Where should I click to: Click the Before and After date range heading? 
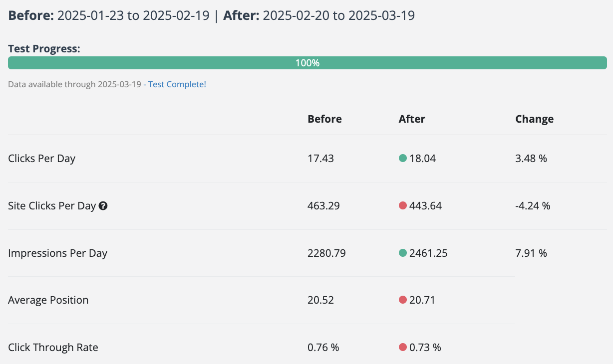[212, 15]
